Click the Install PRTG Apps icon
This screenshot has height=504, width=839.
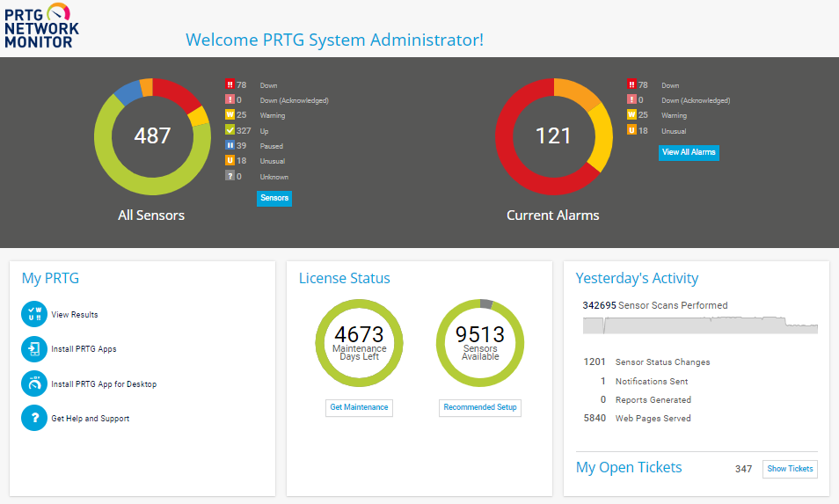coord(34,349)
